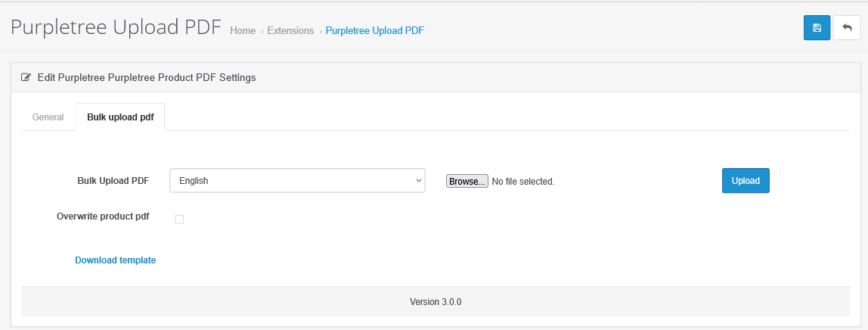Tick the Overwrite product pdf checkbox
The width and height of the screenshot is (868, 330).
coord(179,219)
